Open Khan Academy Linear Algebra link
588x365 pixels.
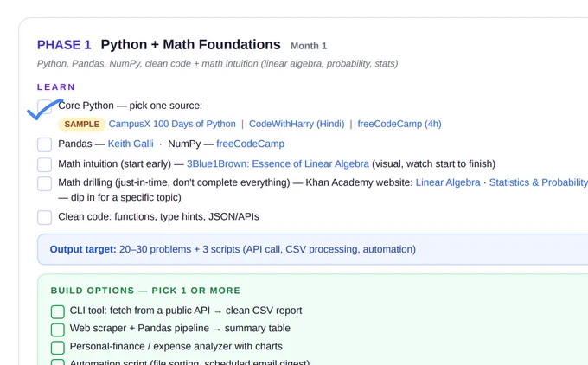[448, 182]
